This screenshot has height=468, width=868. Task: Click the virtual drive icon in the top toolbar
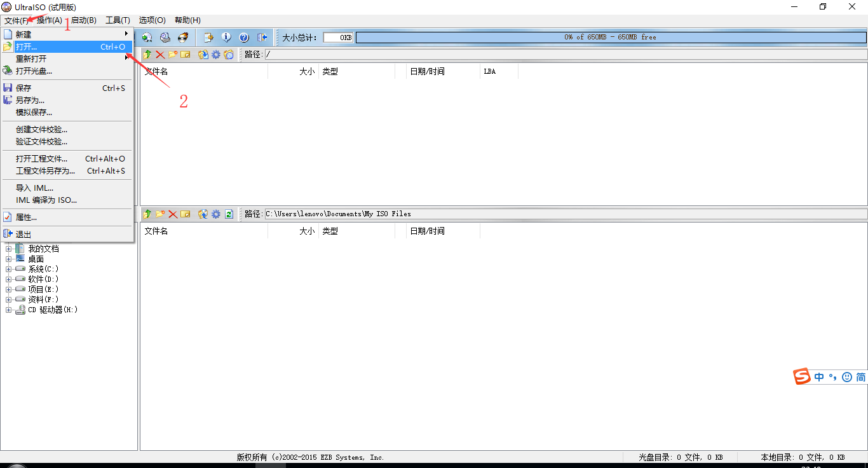point(165,38)
